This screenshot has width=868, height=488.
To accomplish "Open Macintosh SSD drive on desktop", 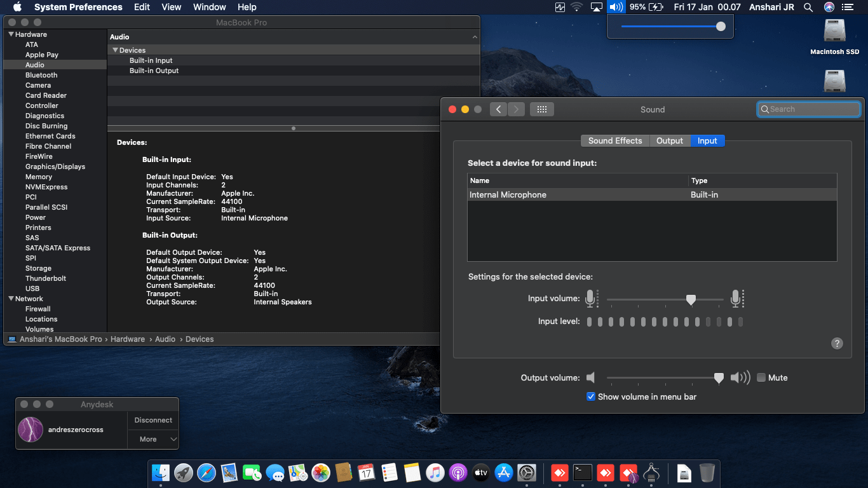I will point(834,32).
